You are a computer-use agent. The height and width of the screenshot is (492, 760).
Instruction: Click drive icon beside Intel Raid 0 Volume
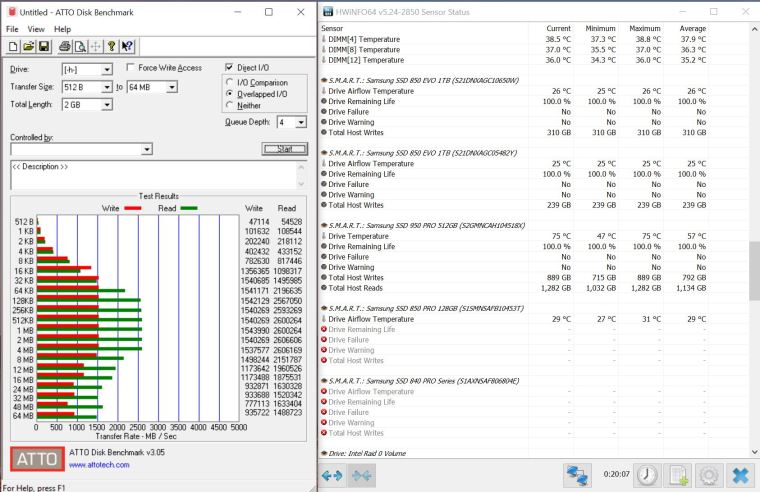[324, 453]
